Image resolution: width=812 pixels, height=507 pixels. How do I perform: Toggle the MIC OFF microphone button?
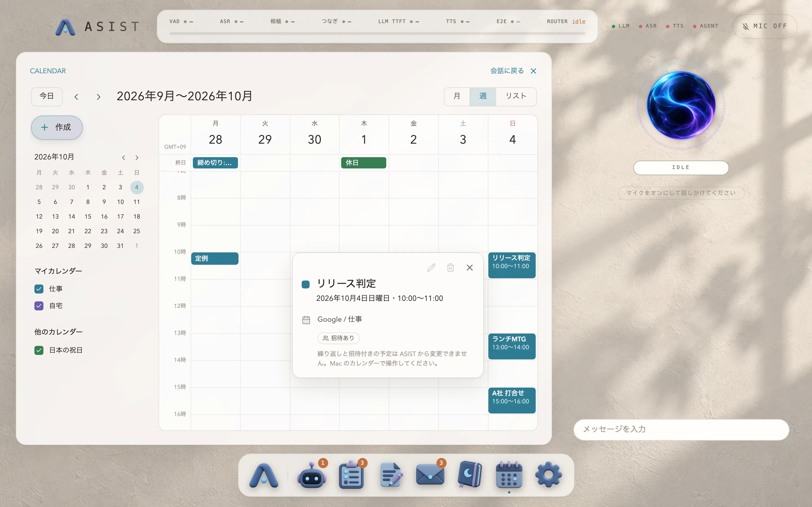(765, 26)
